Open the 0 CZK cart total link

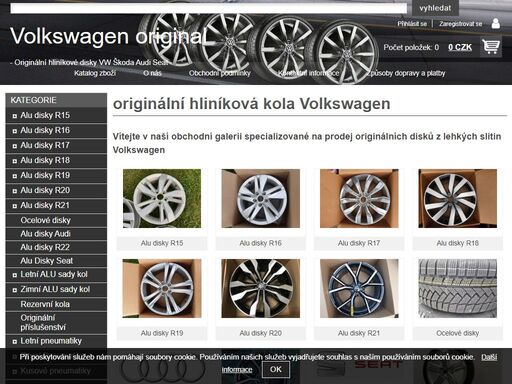click(460, 47)
